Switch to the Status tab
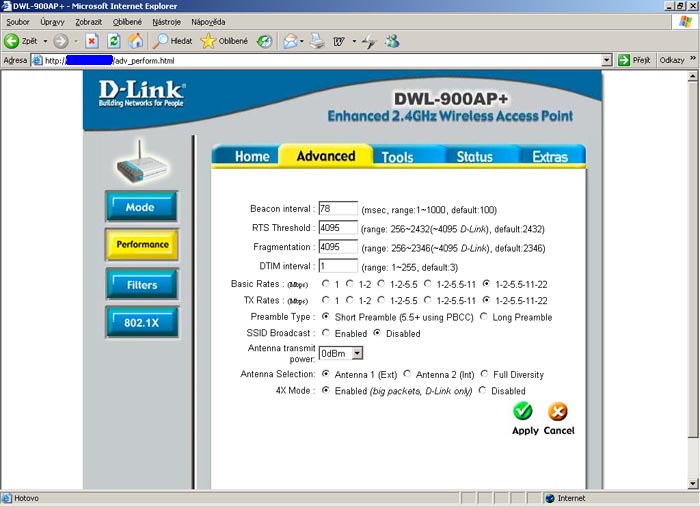This screenshot has height=507, width=700. pyautogui.click(x=474, y=157)
